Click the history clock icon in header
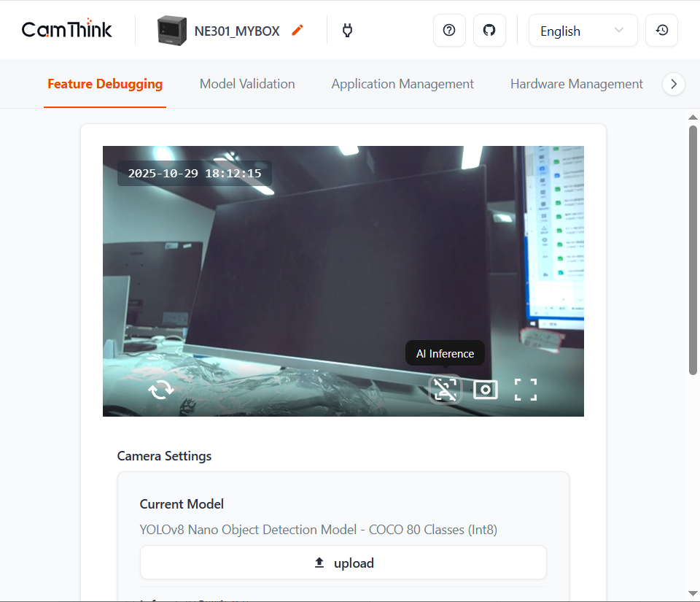This screenshot has height=602, width=700. pyautogui.click(x=661, y=31)
